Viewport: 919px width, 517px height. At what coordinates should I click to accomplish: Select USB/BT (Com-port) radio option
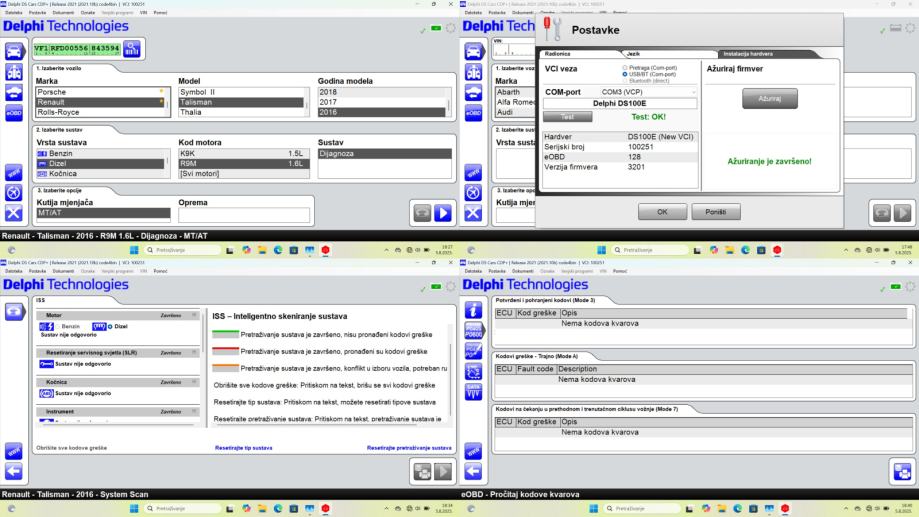625,74
